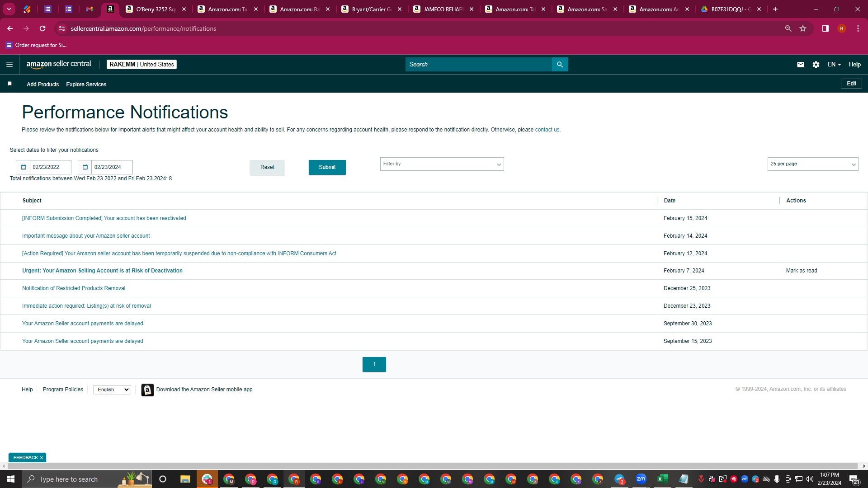Click the horizontal scrollbar at page bottom
Image resolution: width=868 pixels, height=488 pixels.
432,466
